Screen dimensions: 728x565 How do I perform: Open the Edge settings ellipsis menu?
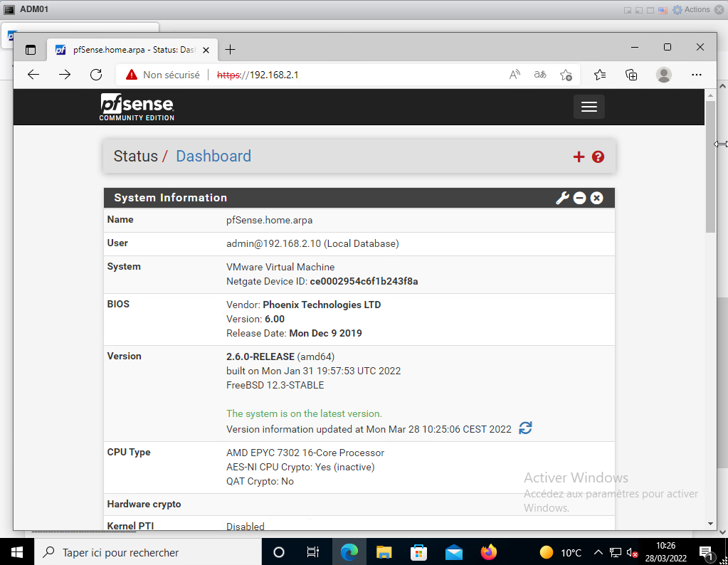(x=697, y=75)
